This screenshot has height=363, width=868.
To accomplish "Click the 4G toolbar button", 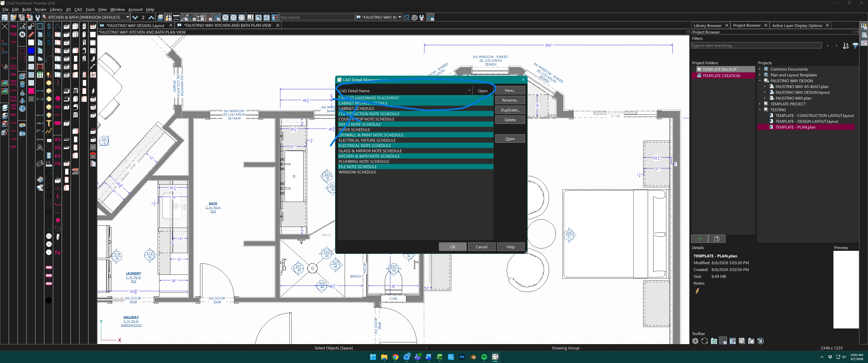I will tap(58, 139).
